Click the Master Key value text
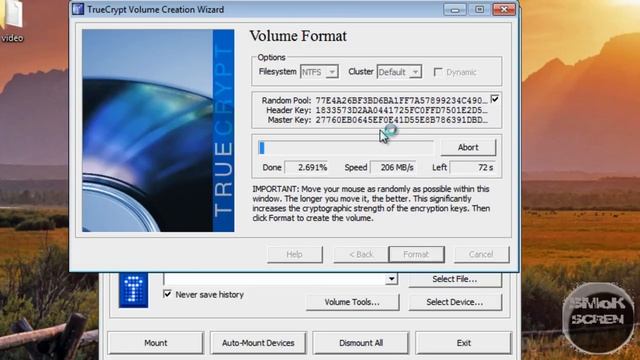Screen dimensions: 640x360 pyautogui.click(x=401, y=120)
